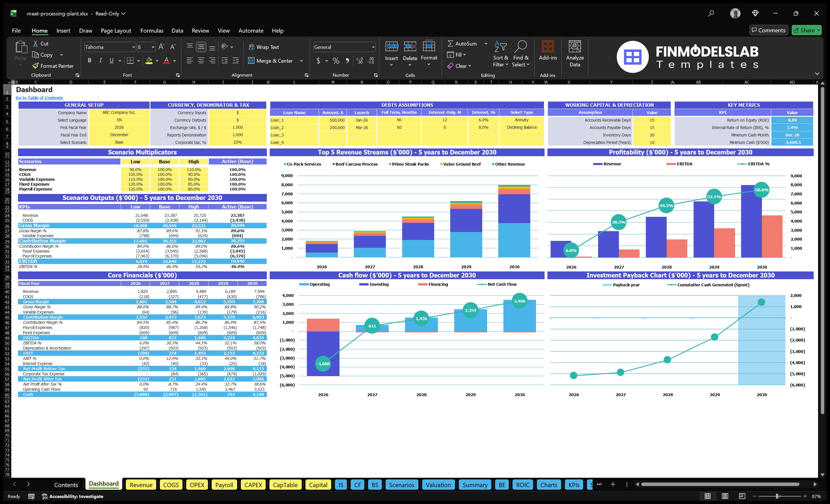Toggle italic formatting
This screenshot has width=830, height=504.
[x=100, y=60]
